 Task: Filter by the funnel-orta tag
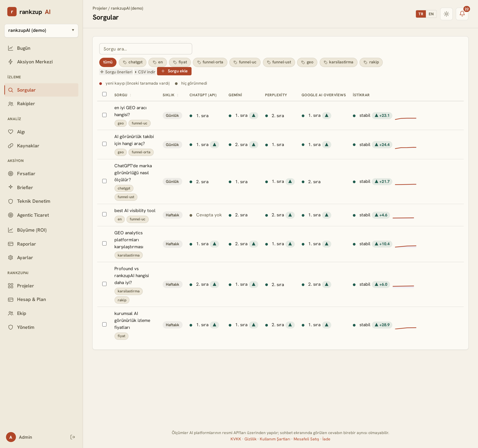210,62
